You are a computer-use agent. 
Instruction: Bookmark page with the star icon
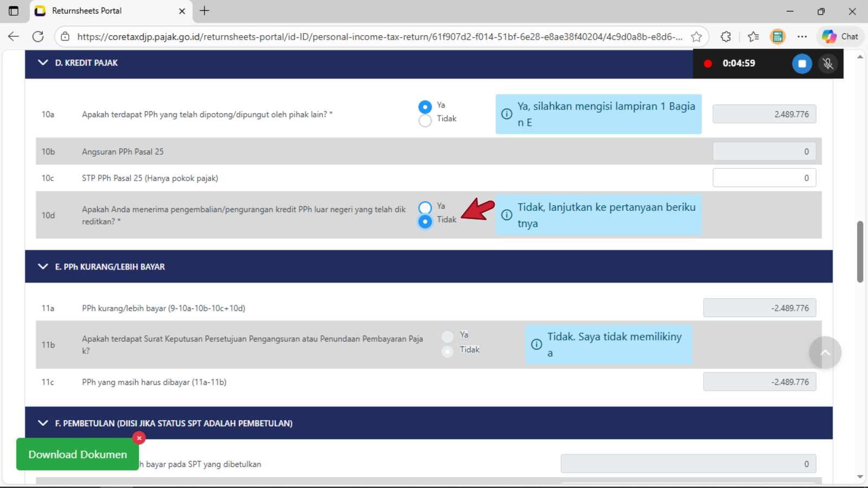point(696,36)
